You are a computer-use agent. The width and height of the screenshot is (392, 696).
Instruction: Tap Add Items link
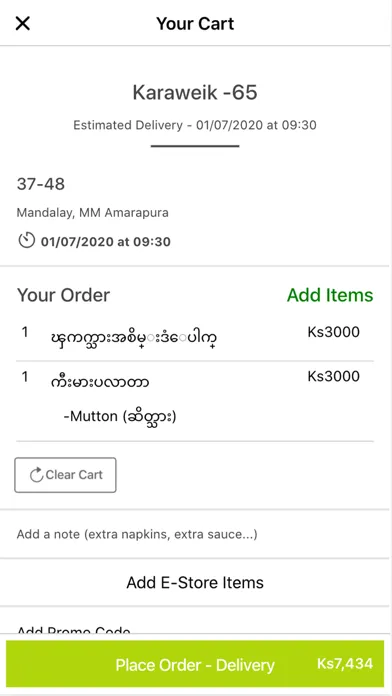(330, 295)
